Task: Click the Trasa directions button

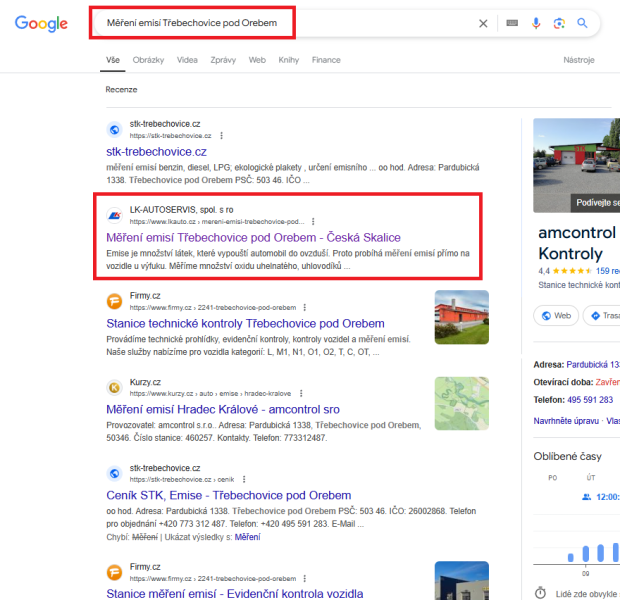Action: pos(602,316)
